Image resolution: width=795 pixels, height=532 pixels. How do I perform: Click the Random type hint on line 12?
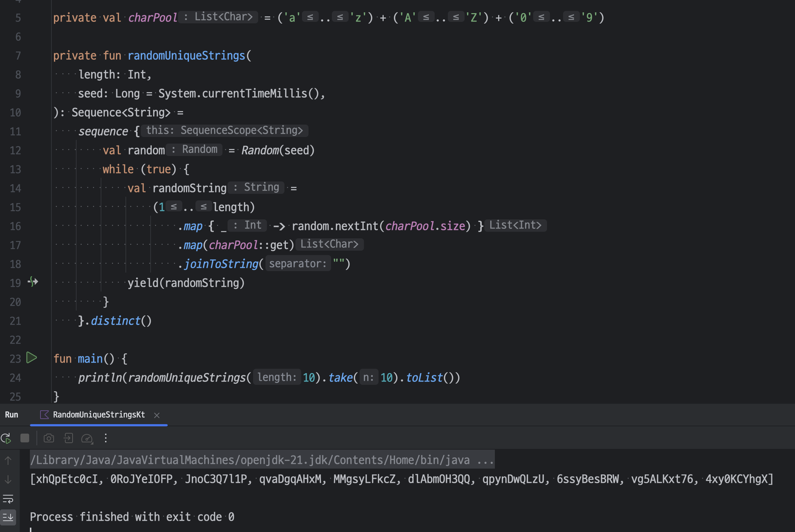point(194,149)
